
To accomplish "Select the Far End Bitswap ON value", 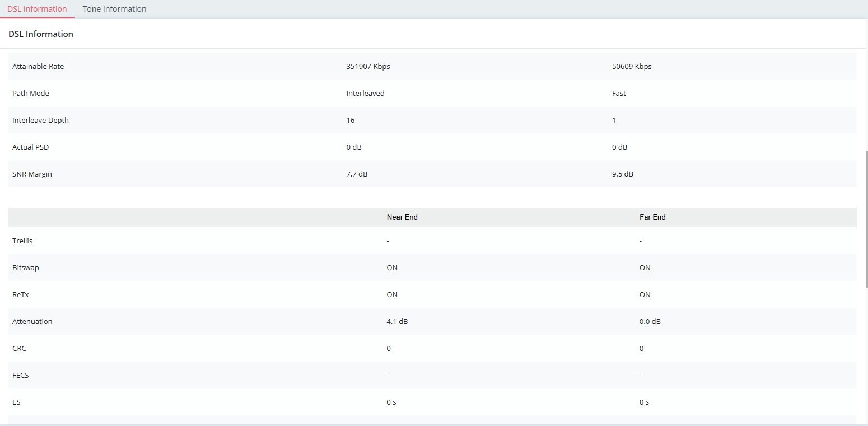I will coord(645,267).
